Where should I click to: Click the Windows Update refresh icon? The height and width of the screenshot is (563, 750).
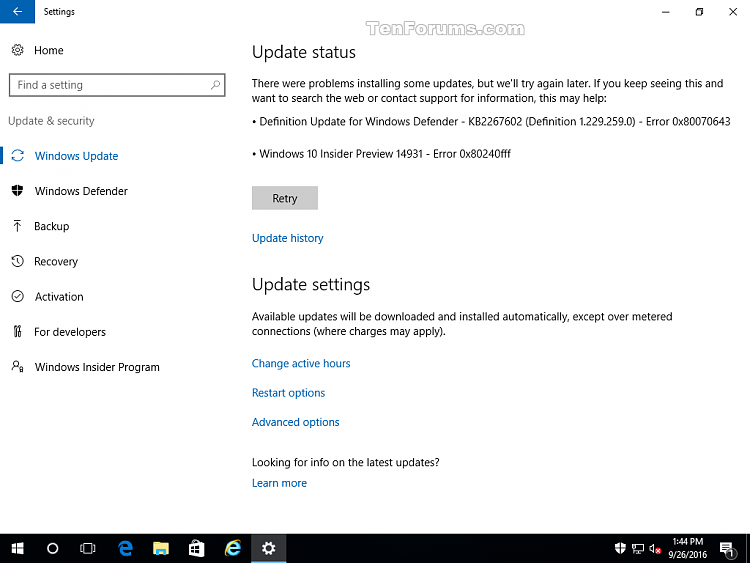click(18, 156)
